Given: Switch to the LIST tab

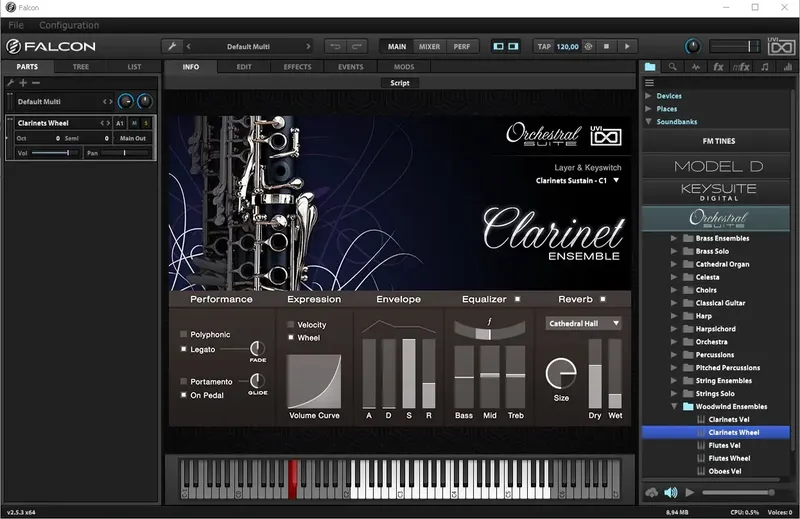Looking at the screenshot, I should [x=134, y=67].
